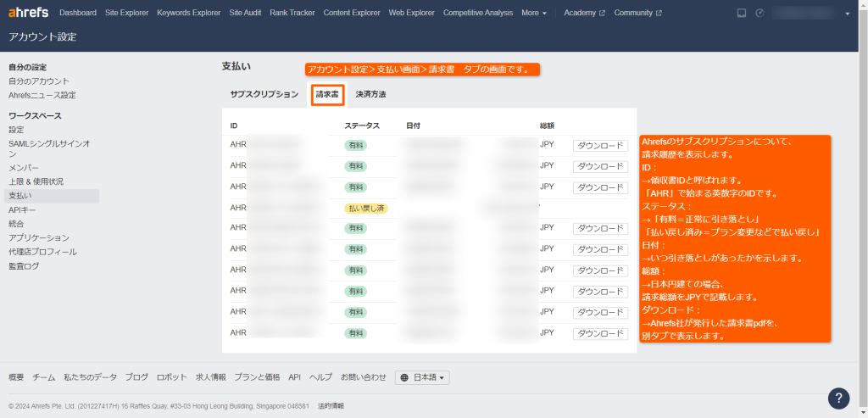
Task: Click the ahrefs logo
Action: tap(28, 12)
